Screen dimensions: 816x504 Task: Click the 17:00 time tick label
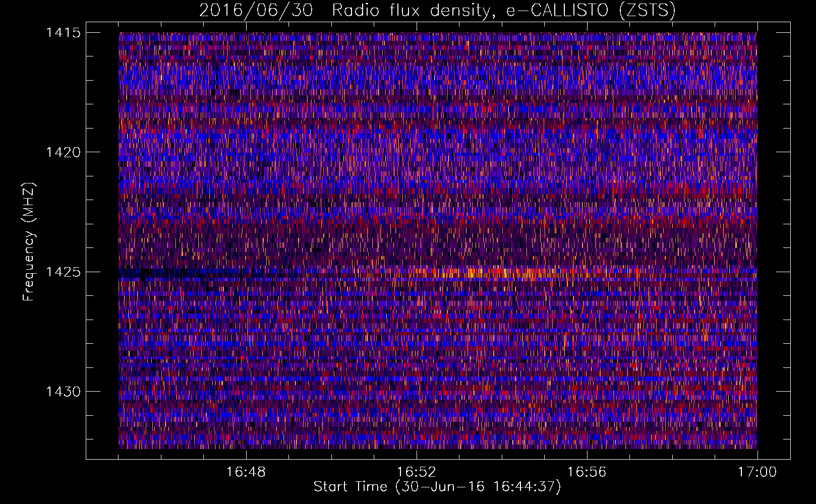click(x=757, y=472)
